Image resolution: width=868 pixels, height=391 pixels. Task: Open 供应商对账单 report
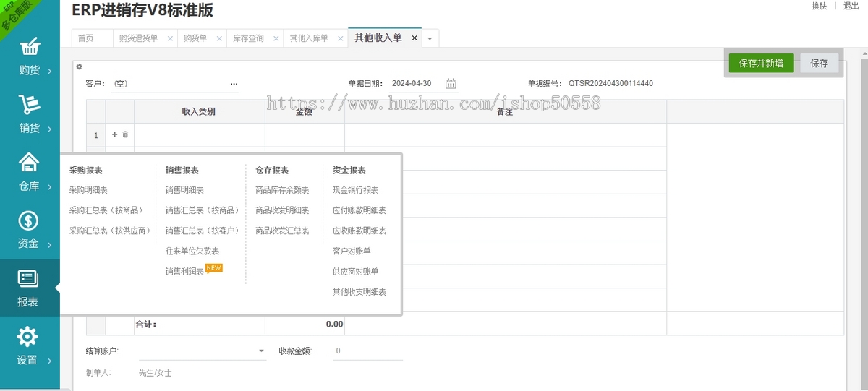355,272
